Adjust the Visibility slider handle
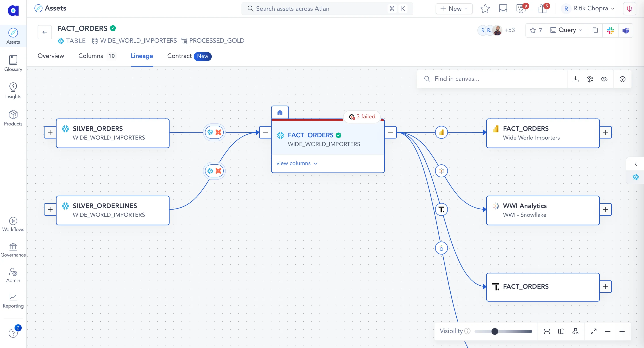This screenshot has width=644, height=348. click(494, 331)
